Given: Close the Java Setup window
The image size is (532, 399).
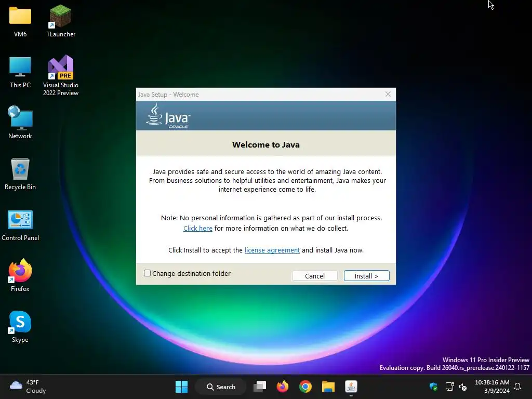Looking at the screenshot, I should point(388,95).
